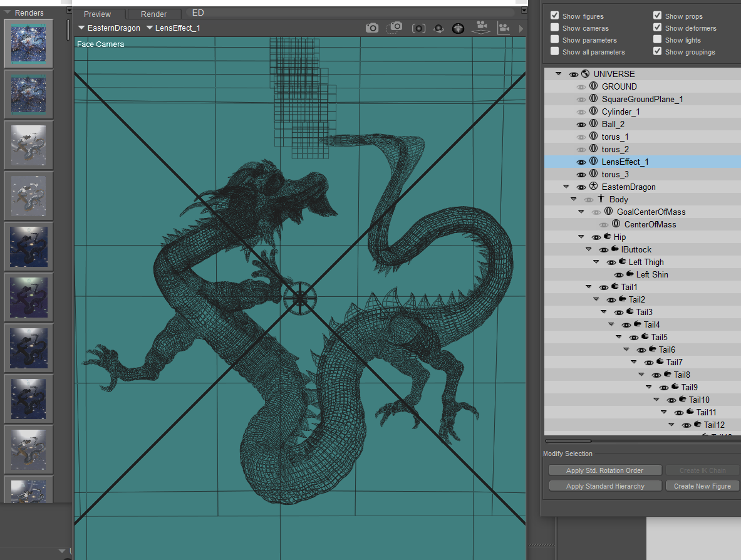The width and height of the screenshot is (741, 560).
Task: Uncheck the Show deformers checkbox
Action: (658, 28)
